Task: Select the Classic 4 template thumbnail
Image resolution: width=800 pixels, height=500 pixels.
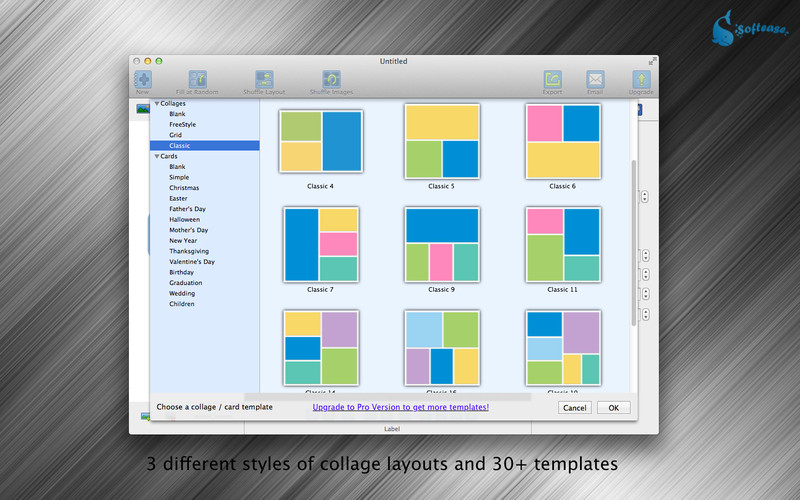Action: (x=320, y=141)
